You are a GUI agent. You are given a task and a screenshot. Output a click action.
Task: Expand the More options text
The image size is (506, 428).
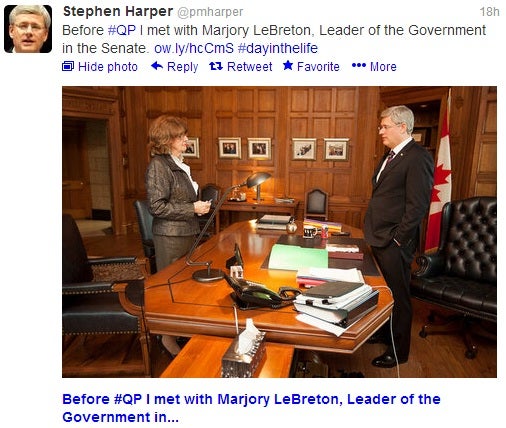pos(383,67)
